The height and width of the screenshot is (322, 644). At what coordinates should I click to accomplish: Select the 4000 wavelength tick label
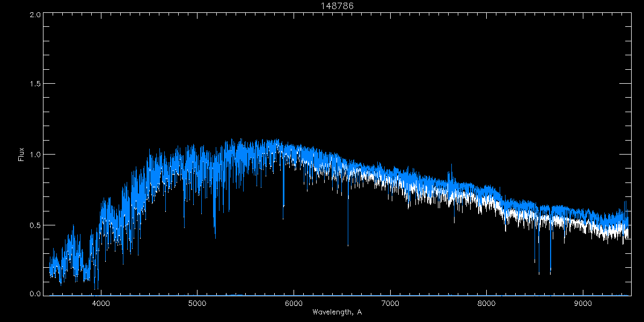(101, 303)
